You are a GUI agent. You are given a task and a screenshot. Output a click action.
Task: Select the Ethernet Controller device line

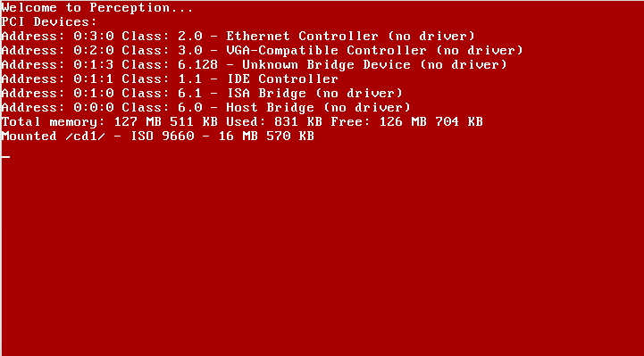(x=238, y=36)
